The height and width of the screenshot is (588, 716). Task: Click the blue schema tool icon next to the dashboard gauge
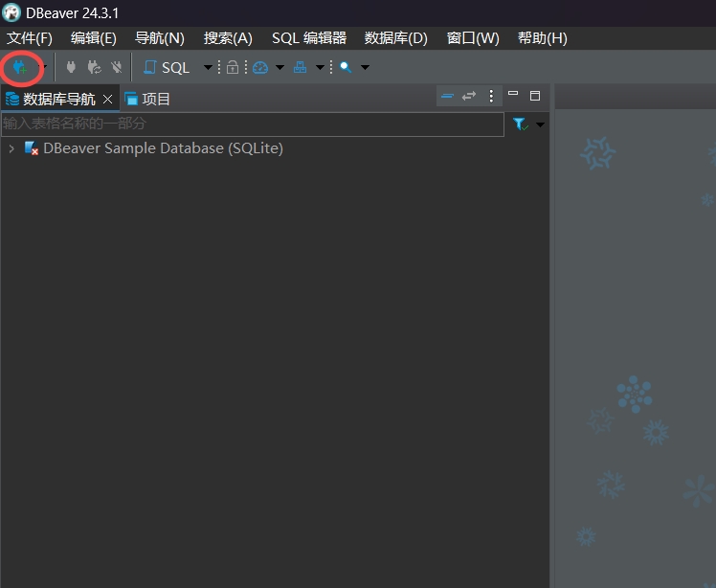point(300,67)
